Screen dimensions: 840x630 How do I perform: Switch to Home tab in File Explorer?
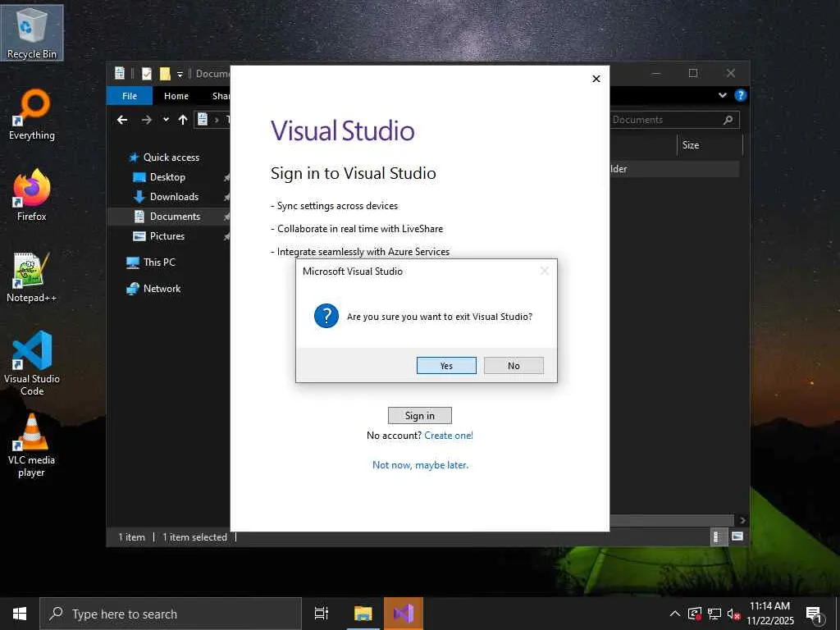pos(176,96)
